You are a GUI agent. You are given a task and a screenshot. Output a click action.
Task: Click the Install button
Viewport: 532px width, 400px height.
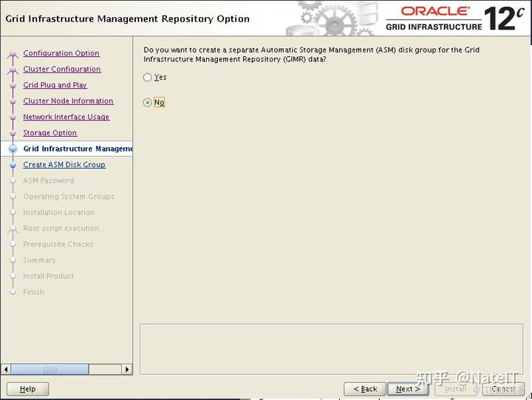click(456, 389)
